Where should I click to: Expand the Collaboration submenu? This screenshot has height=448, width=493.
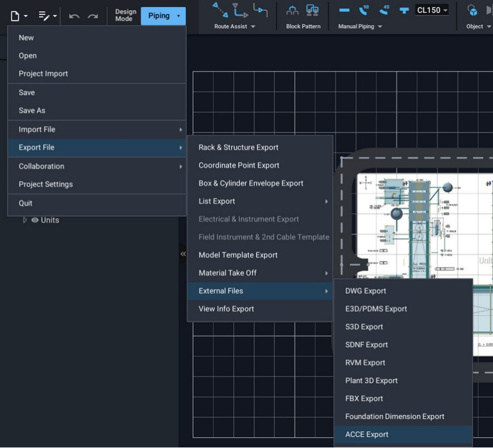[x=180, y=166]
